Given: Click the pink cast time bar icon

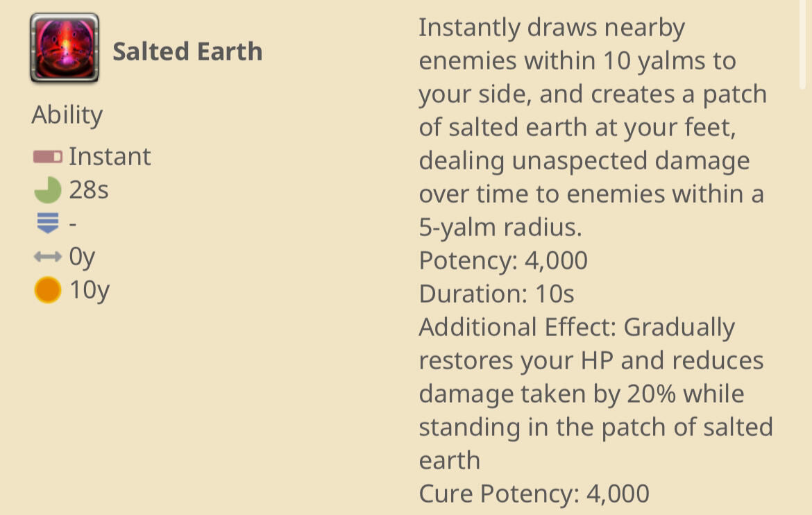Looking at the screenshot, I should pos(47,157).
